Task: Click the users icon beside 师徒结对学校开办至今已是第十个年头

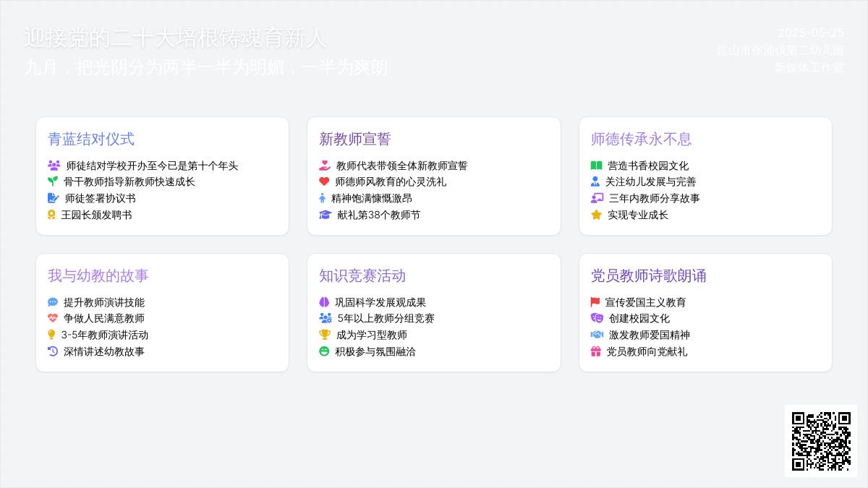Action: click(x=54, y=166)
